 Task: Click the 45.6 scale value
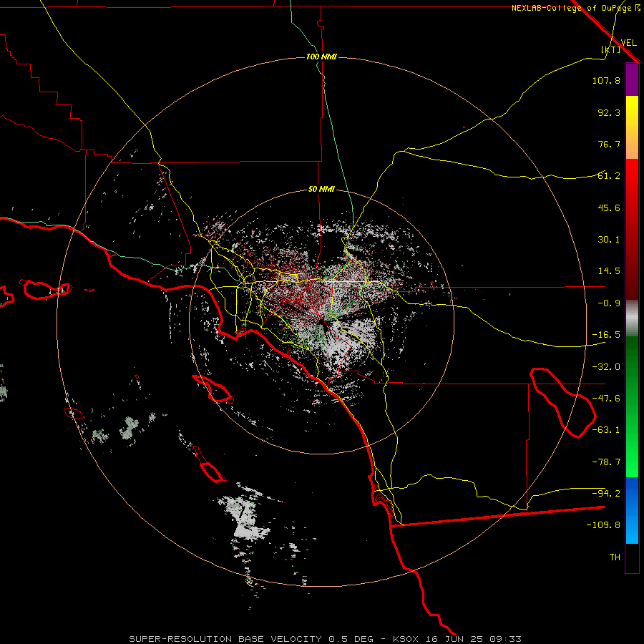click(x=609, y=208)
